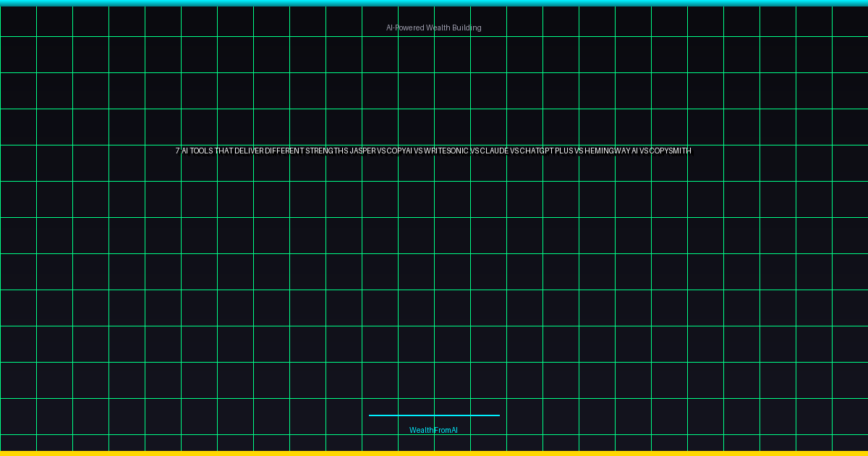Select CHATGPT PLUS in the headline
Viewport: 868px width, 456px height.
pos(546,151)
